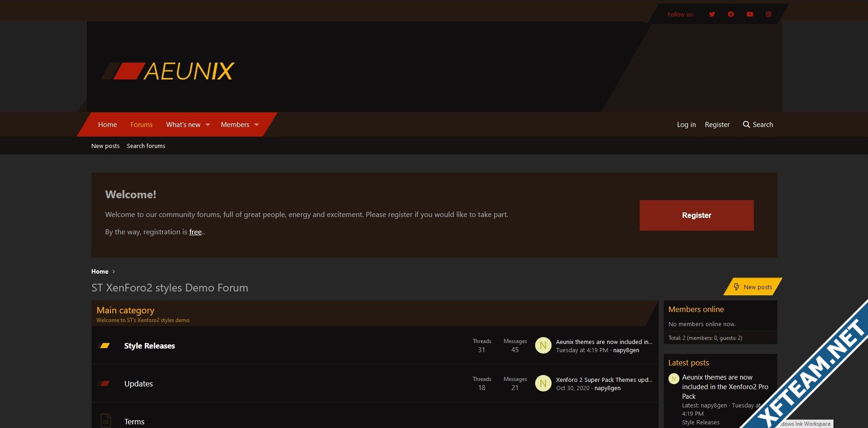Open the Facebook follow icon
The height and width of the screenshot is (428, 868).
(x=731, y=14)
